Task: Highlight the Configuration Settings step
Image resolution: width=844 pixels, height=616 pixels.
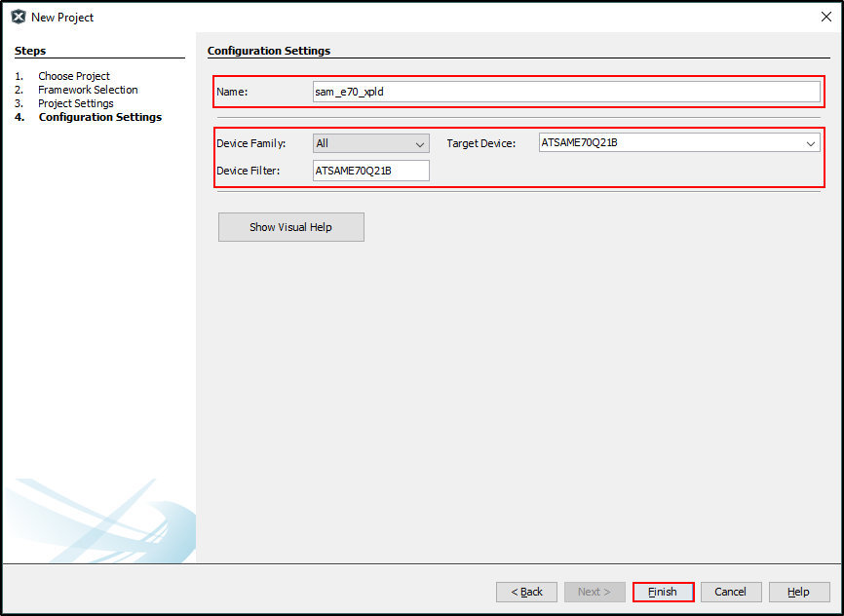Action: click(x=99, y=116)
